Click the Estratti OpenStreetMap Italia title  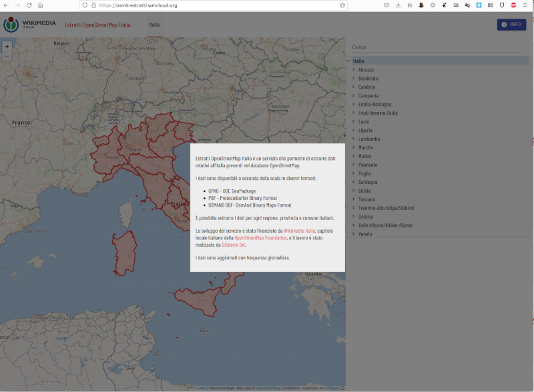tap(97, 25)
